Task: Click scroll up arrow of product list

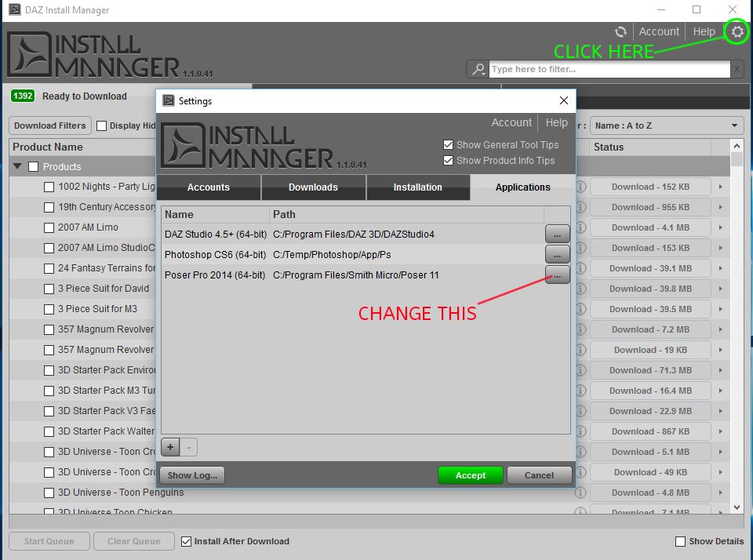Action: (x=737, y=145)
